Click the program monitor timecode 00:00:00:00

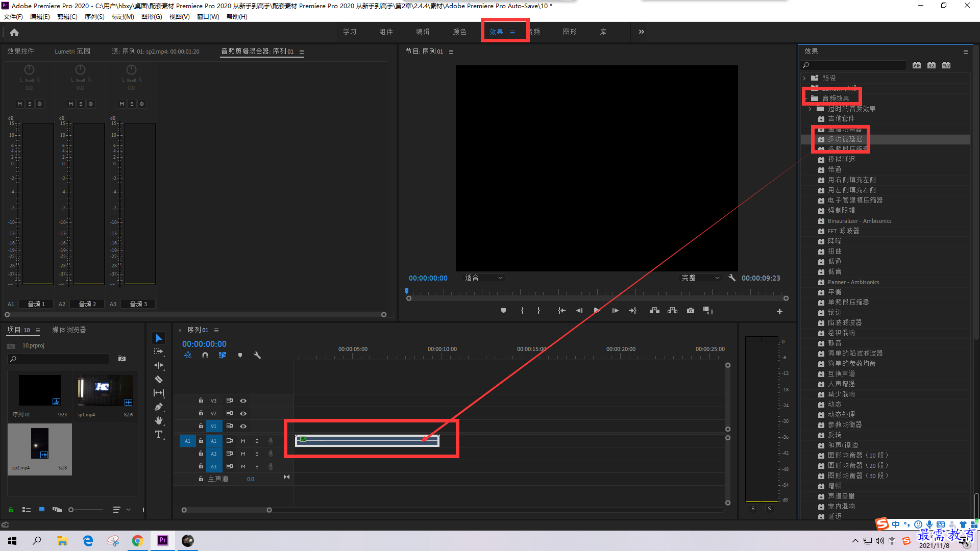click(x=428, y=278)
